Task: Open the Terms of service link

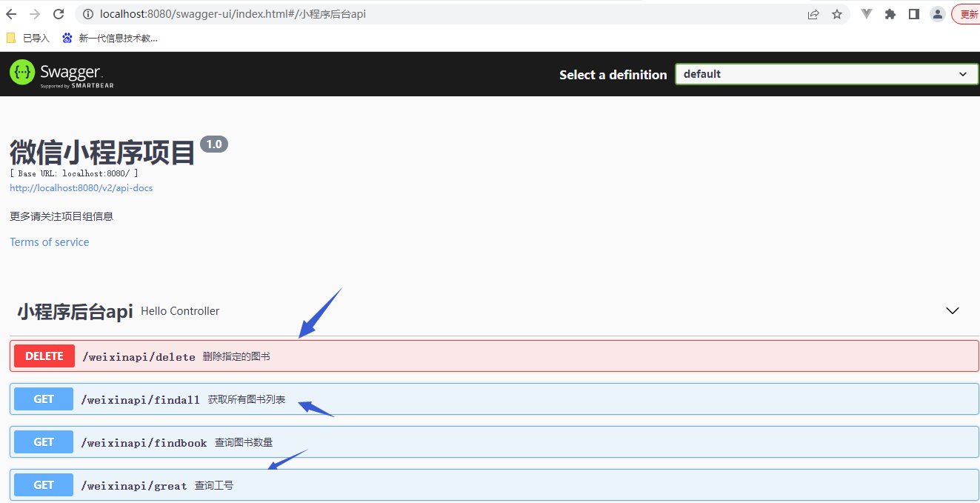Action: click(x=50, y=242)
